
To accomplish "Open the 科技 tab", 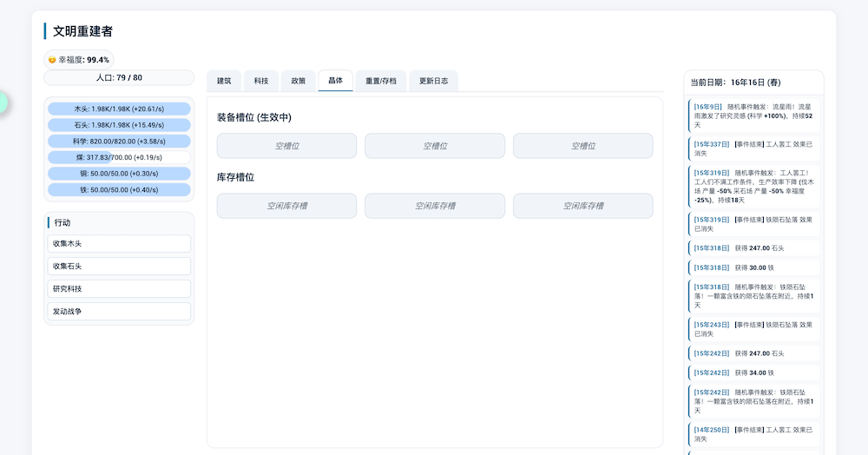I will click(x=261, y=81).
